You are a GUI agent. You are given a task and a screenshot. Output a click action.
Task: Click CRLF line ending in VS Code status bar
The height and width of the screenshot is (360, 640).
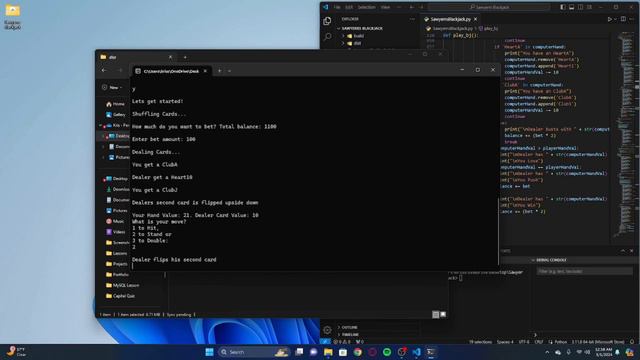pyautogui.click(x=539, y=342)
